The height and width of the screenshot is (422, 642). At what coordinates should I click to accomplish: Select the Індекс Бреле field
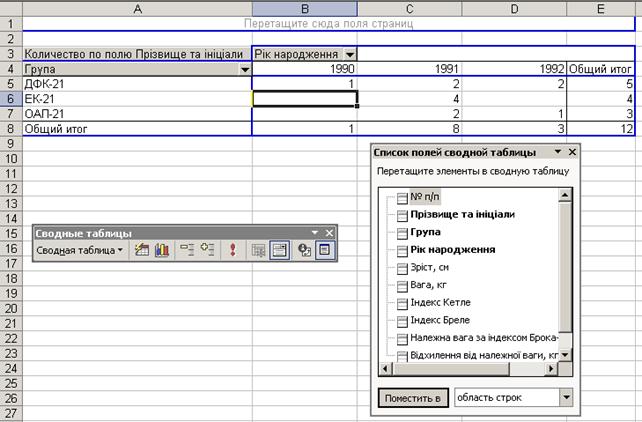440,320
